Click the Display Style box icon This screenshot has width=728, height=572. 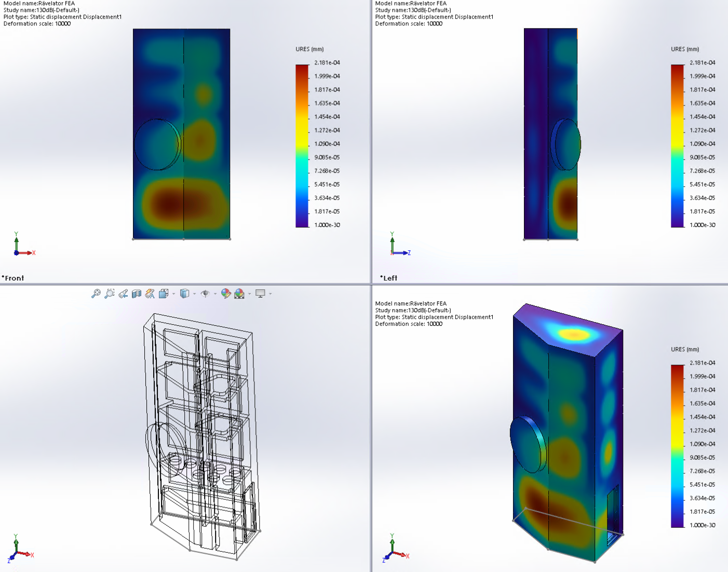(x=184, y=294)
